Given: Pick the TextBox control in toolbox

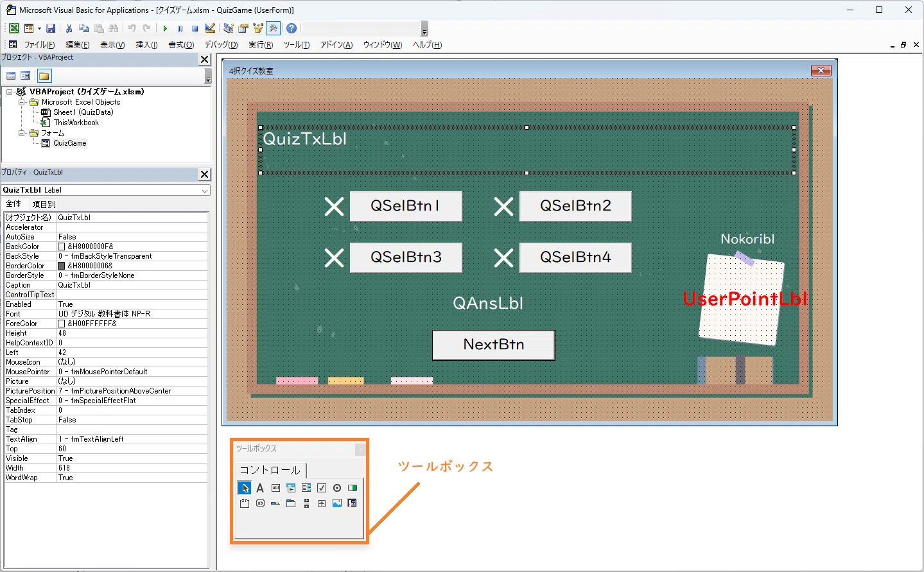Looking at the screenshot, I should (x=275, y=488).
